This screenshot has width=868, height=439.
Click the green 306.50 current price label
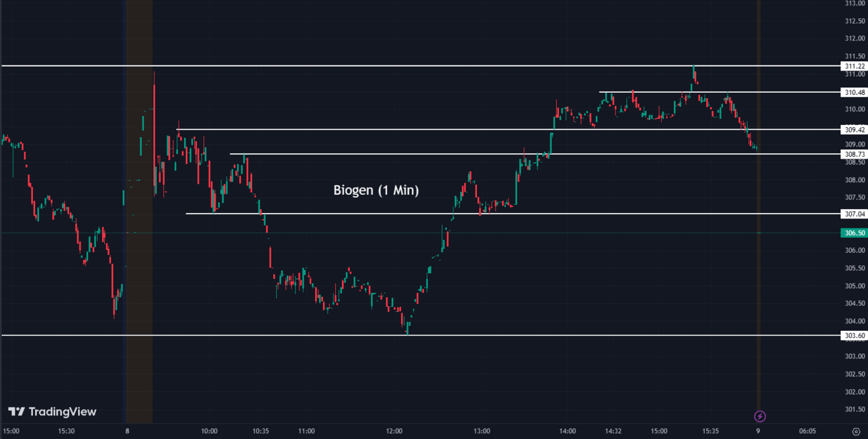click(854, 233)
